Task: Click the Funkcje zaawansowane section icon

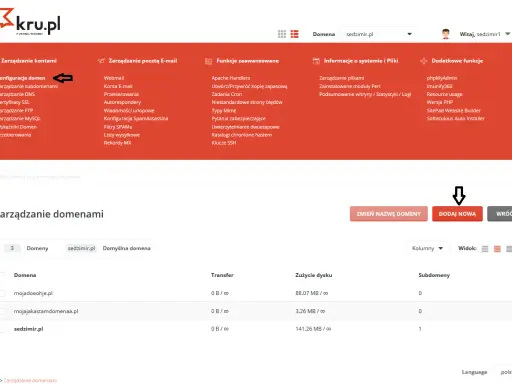Action: coord(209,61)
